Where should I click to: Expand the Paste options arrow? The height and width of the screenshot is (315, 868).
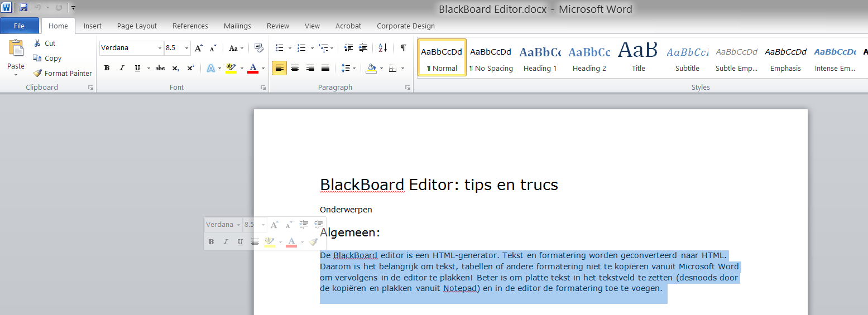point(16,75)
